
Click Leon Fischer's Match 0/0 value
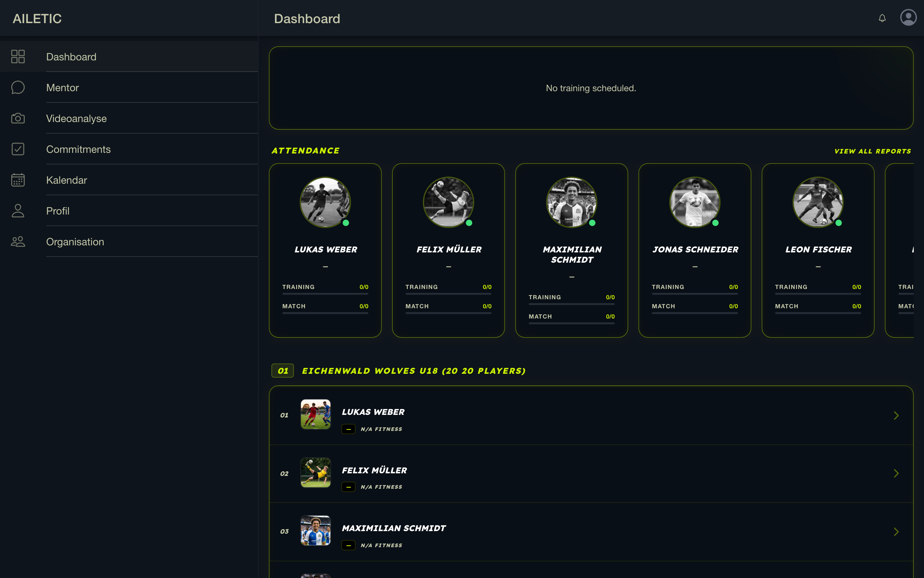coord(856,306)
